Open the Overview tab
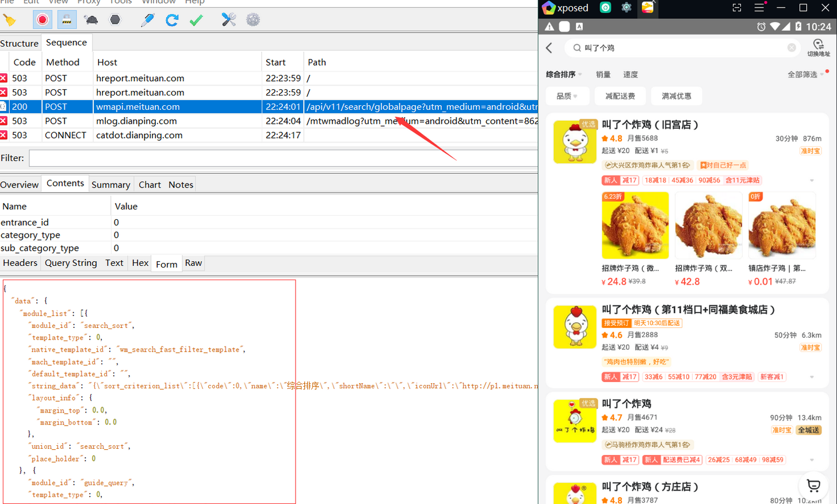Viewport: 837px width, 504px height. click(19, 185)
